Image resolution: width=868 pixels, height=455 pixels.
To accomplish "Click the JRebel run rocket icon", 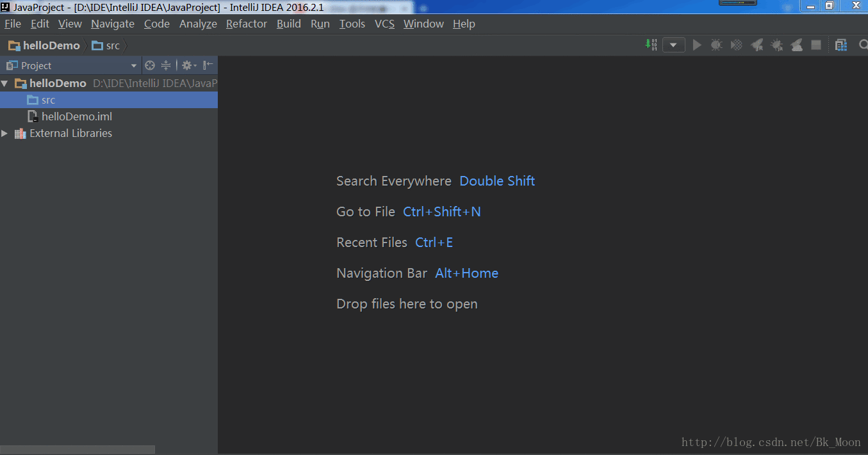I will [x=757, y=45].
